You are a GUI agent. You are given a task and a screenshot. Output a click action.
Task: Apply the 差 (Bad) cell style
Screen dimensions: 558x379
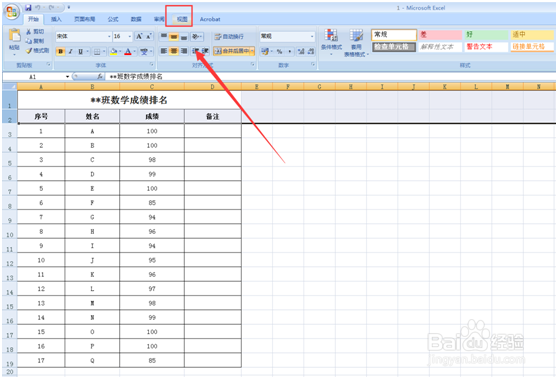tap(440, 35)
